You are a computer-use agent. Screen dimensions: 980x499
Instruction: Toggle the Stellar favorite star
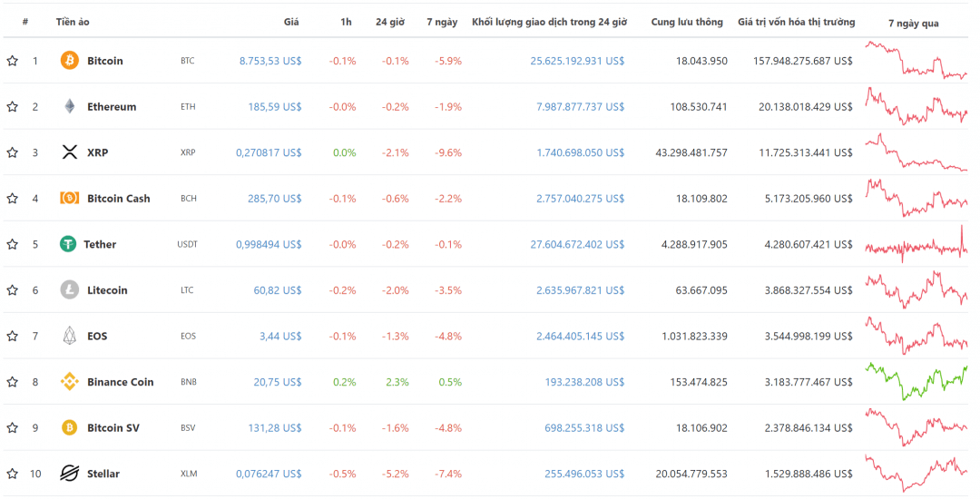pyautogui.click(x=13, y=474)
